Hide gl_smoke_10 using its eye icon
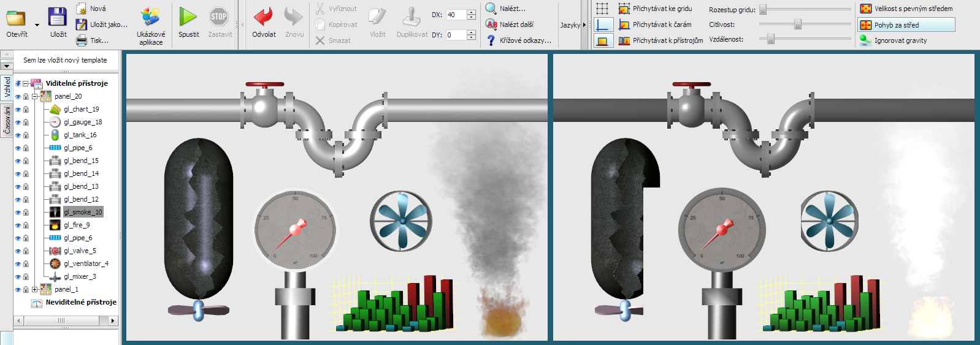 coord(18,213)
